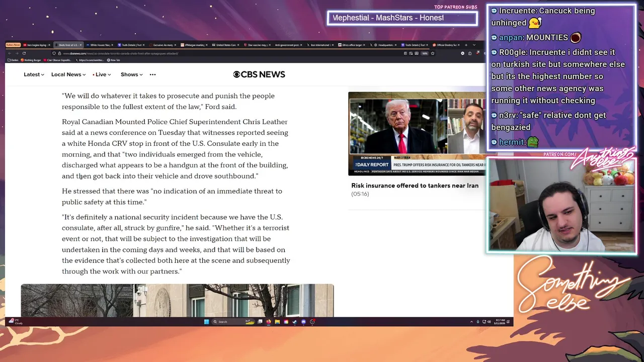Image resolution: width=644 pixels, height=362 pixels.
Task: Show hidden system tray icons
Action: pos(471,322)
